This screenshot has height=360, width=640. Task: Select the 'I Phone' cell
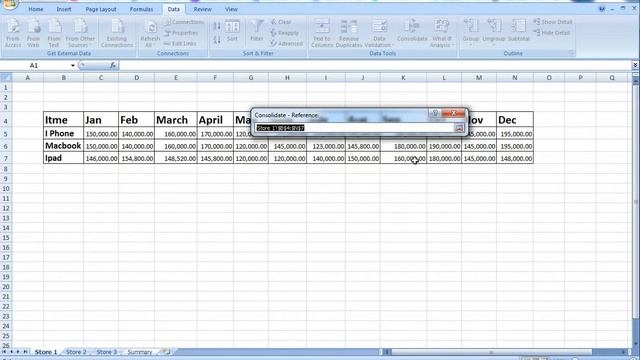pyautogui.click(x=63, y=133)
